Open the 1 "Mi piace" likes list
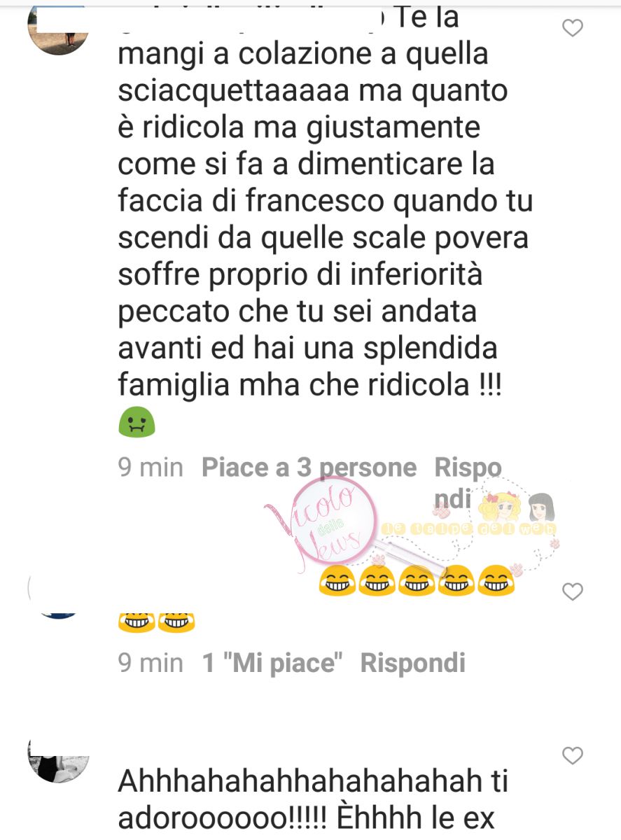This screenshot has width=621, height=840. (275, 662)
